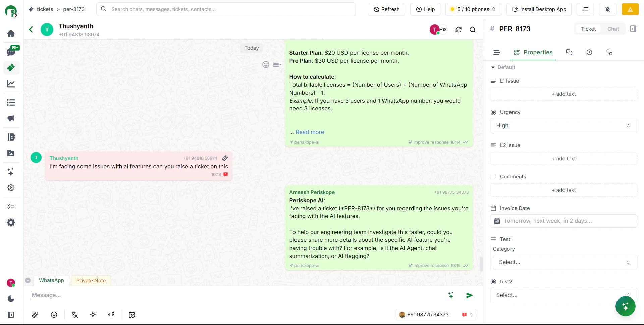Collapse the right ticket panel icon
Viewport: 644px width, 325px height.
(633, 29)
